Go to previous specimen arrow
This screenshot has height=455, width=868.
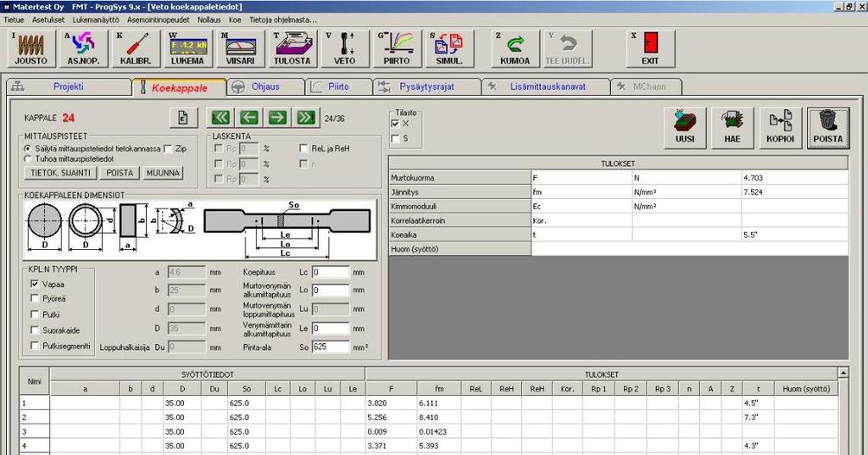click(x=249, y=117)
